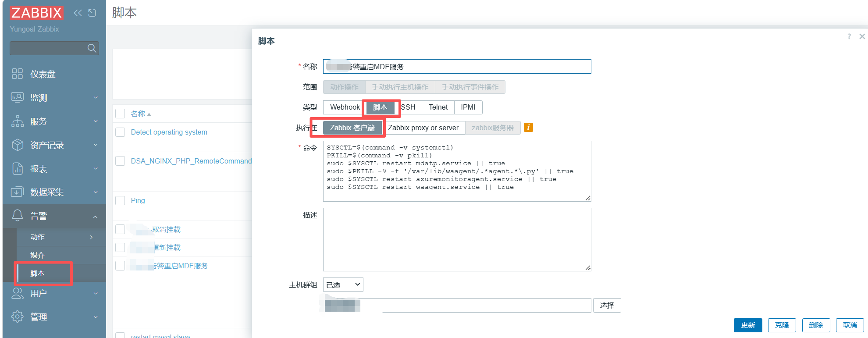Open the Detect operating system script link

click(x=169, y=132)
